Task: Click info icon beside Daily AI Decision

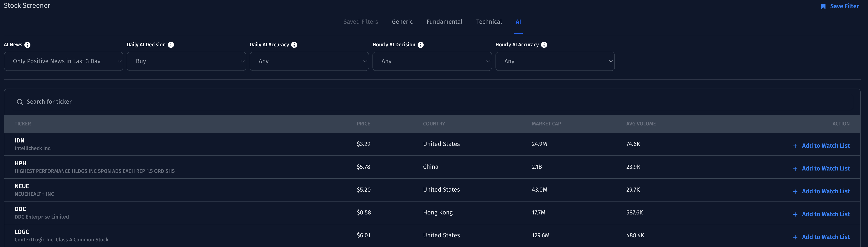Action: 171,45
